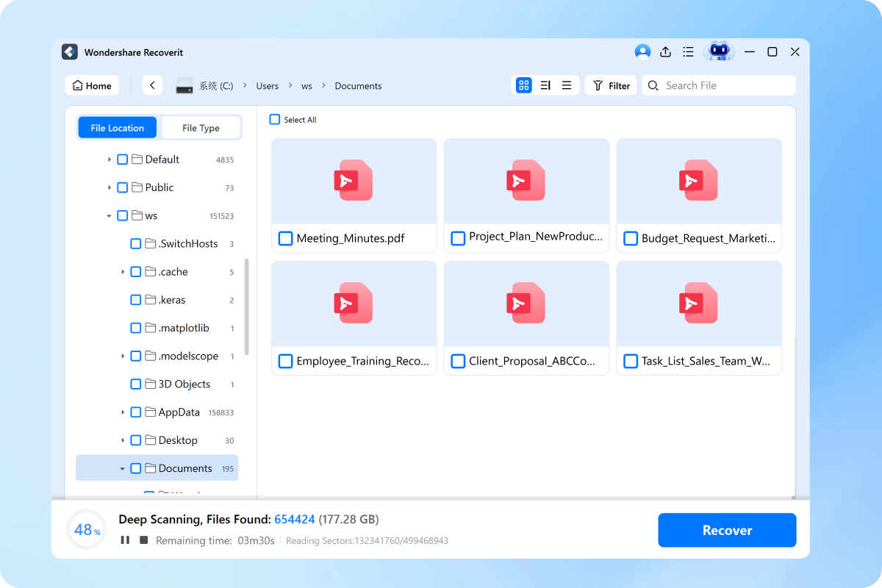
Task: Tick checkbox for Budget_Request_Marketi file
Action: (631, 239)
